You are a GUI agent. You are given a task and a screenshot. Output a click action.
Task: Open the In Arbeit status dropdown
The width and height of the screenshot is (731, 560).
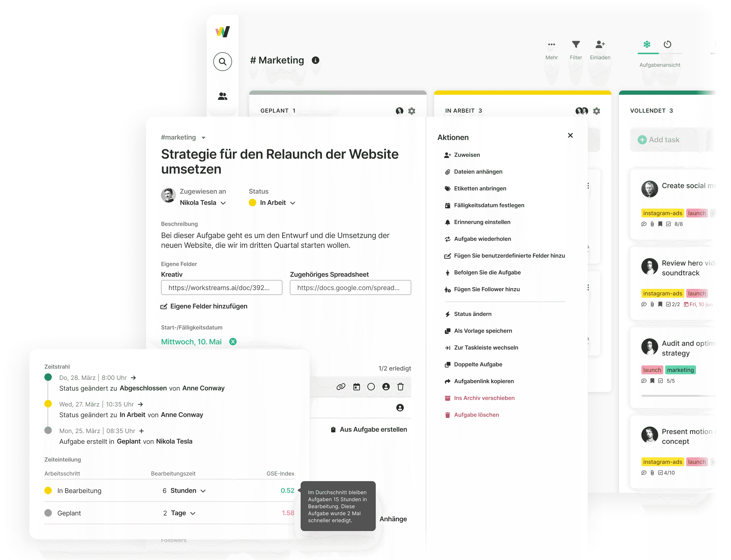(292, 203)
